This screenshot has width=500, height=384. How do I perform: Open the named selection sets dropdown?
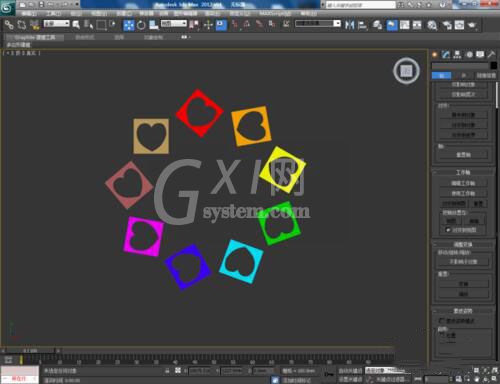tap(318, 24)
